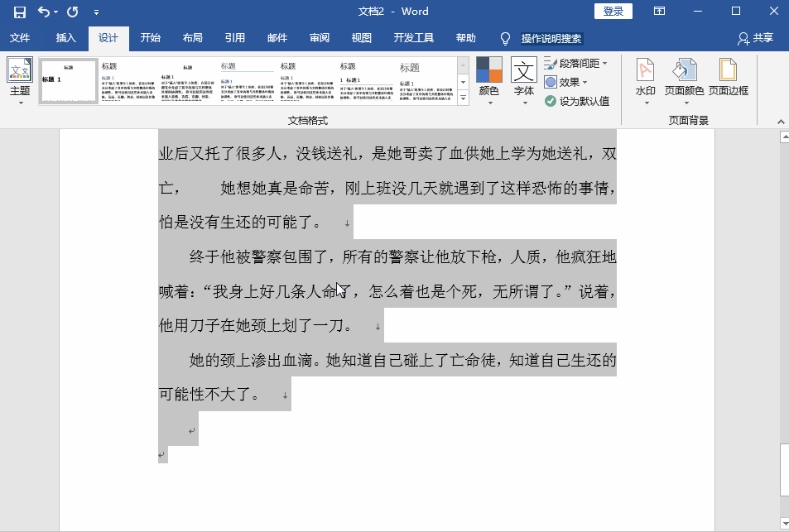Click the Redo icon in quick access
Image resolution: width=789 pixels, height=532 pixels.
pos(72,12)
